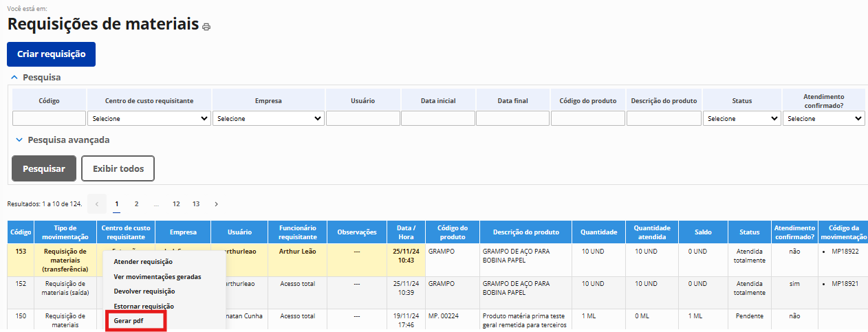This screenshot has height=332, width=868.
Task: Click the Código search input field
Action: pos(49,118)
